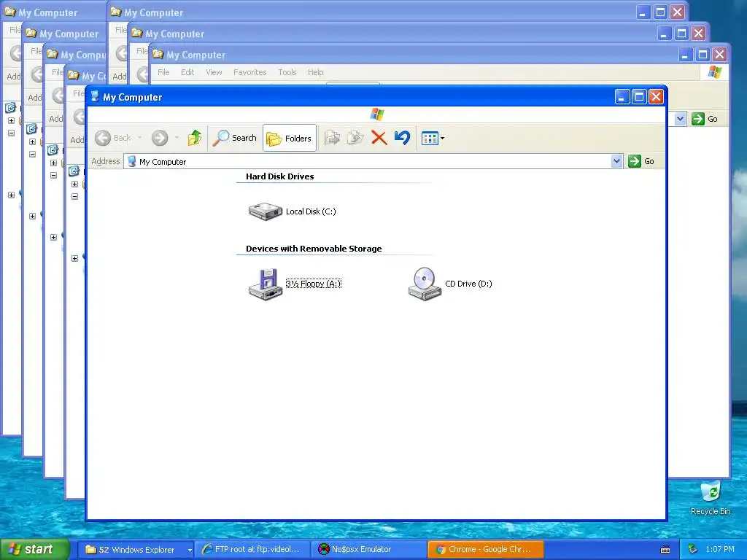
Task: Click the CD Drive (D:) label
Action: [x=468, y=284]
